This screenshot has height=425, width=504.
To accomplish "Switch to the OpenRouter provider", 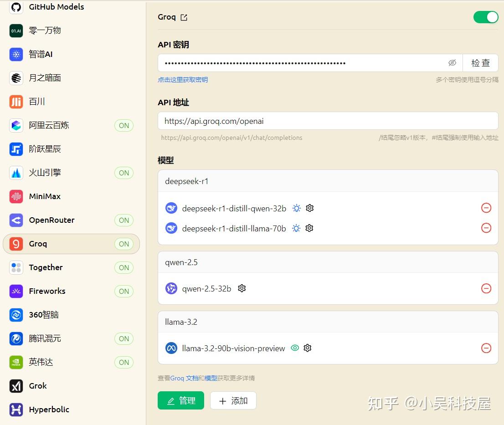I will coord(51,220).
